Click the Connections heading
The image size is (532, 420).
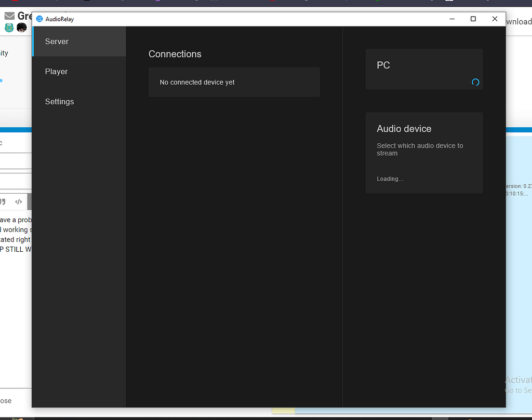point(175,54)
